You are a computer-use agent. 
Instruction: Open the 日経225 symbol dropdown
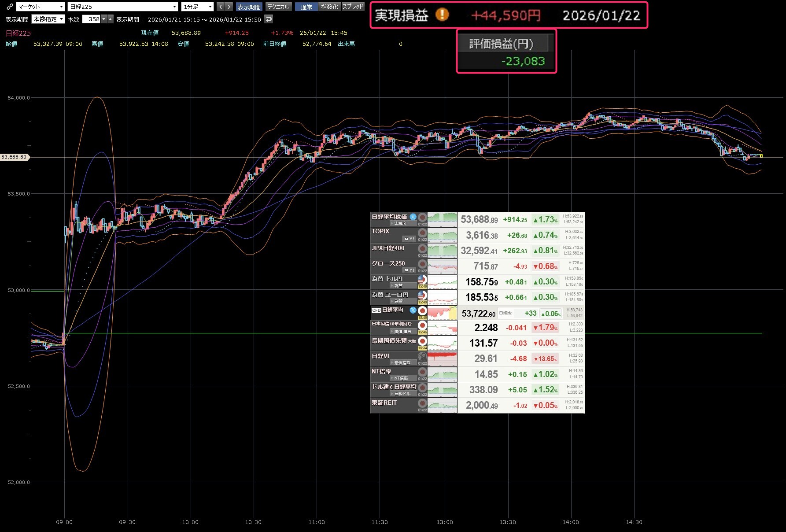coord(123,7)
